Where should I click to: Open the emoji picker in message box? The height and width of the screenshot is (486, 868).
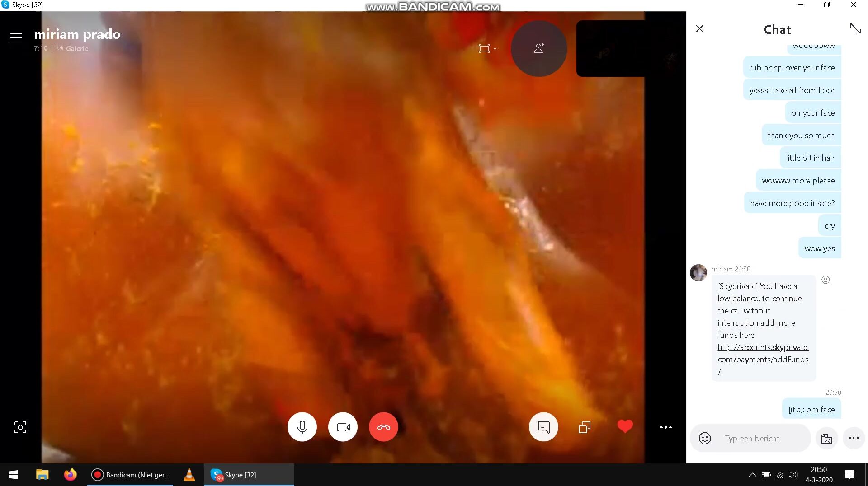coord(705,438)
